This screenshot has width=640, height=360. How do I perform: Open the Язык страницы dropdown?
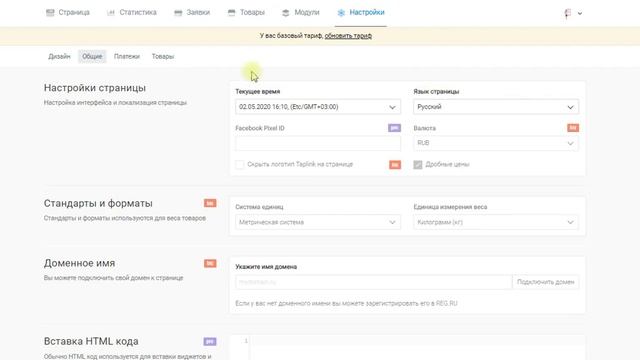tap(496, 107)
